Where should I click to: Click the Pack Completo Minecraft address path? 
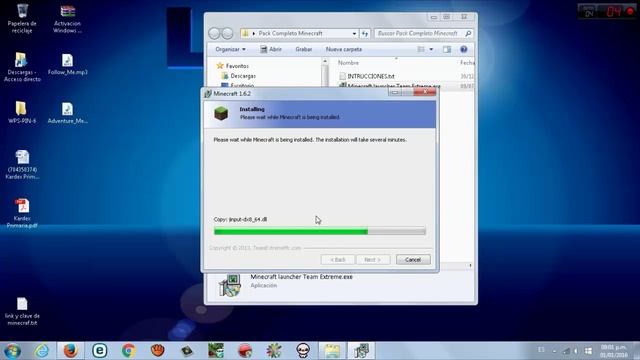pyautogui.click(x=290, y=33)
